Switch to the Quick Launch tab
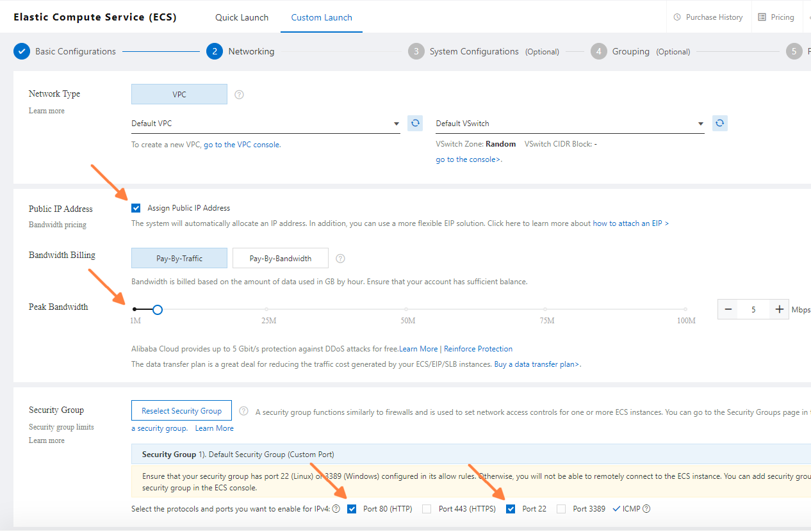 pyautogui.click(x=242, y=17)
